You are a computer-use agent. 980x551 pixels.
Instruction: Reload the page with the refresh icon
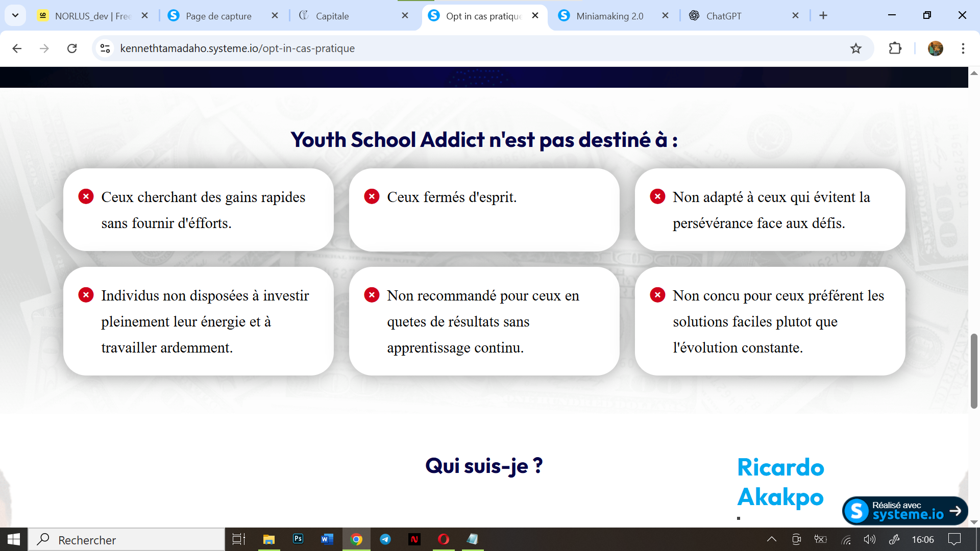tap(72, 48)
